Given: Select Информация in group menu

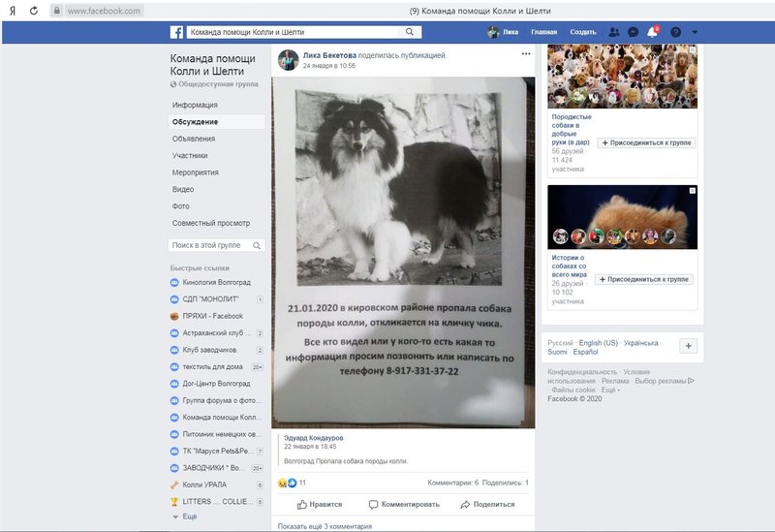Looking at the screenshot, I should point(195,105).
